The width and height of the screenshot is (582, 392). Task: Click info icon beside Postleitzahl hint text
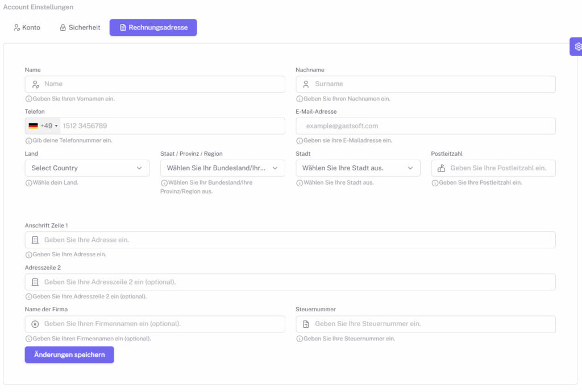coord(435,183)
